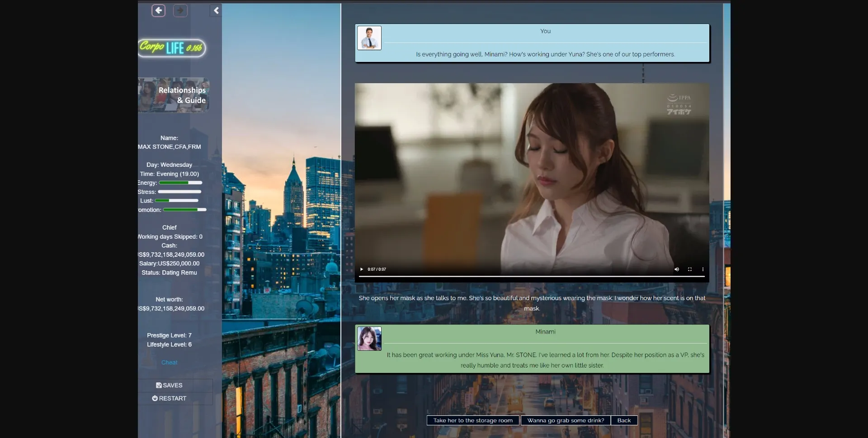Toggle fullscreen for the video

click(x=690, y=269)
